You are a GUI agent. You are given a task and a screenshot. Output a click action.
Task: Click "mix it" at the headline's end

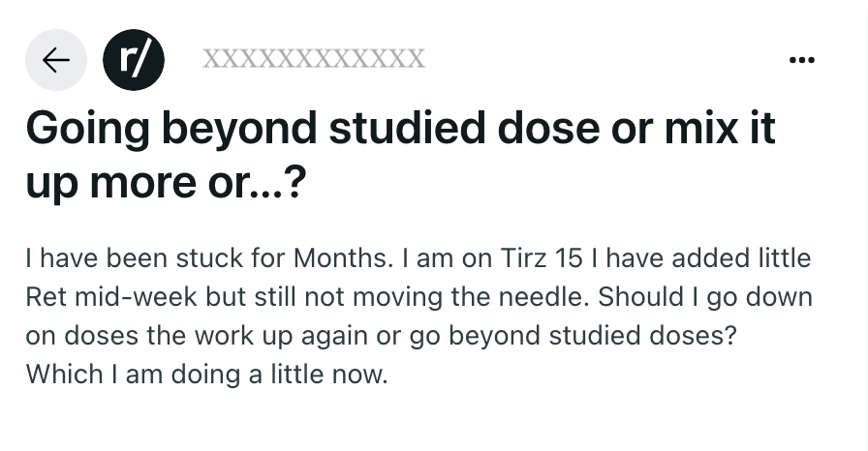720,128
